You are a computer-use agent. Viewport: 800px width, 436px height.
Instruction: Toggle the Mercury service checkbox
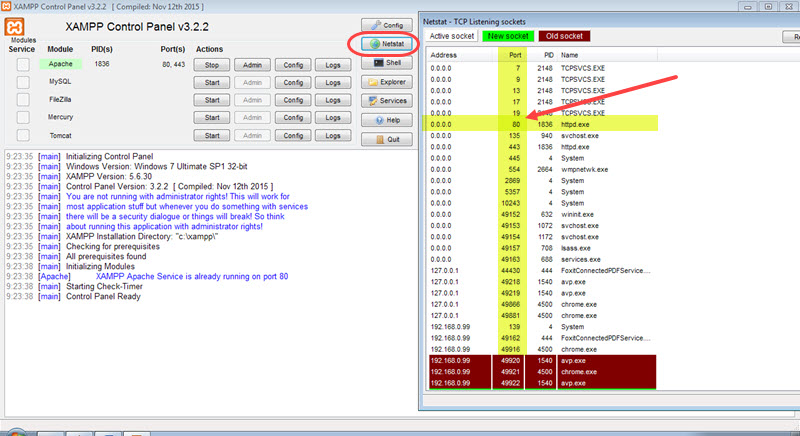point(23,117)
